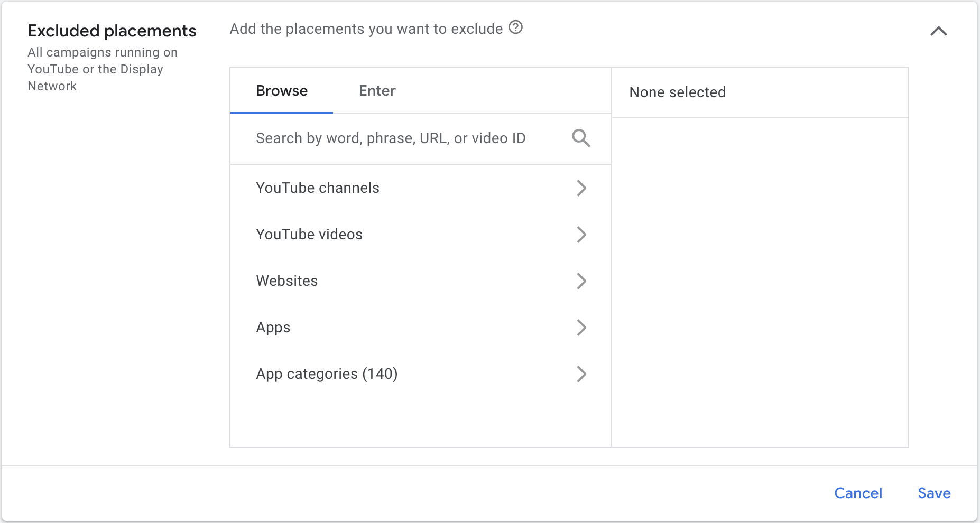Switch to the Enter tab

(x=376, y=91)
